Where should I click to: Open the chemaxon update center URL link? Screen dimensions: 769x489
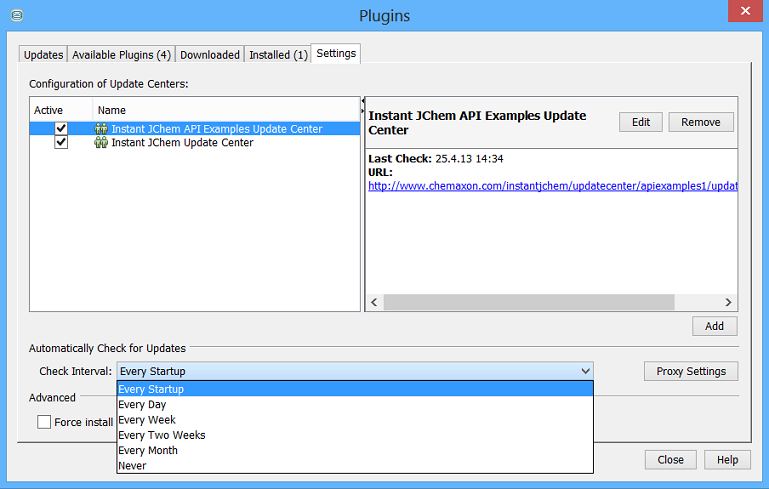point(552,186)
